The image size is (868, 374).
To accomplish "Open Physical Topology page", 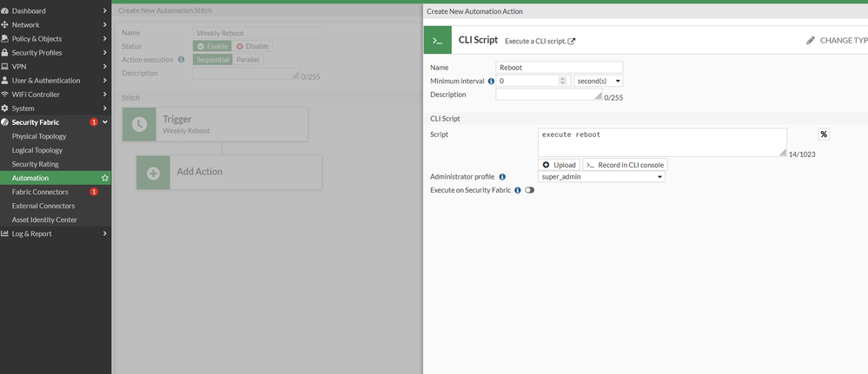I will (x=39, y=136).
